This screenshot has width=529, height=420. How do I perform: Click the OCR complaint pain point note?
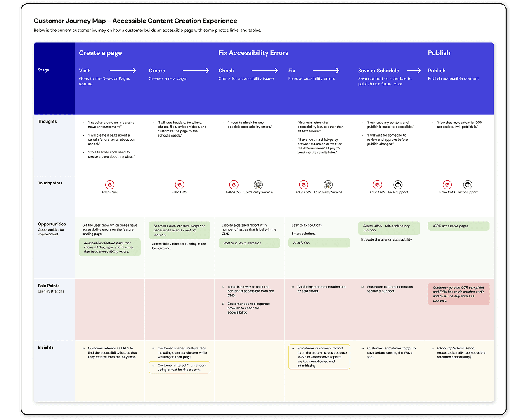(x=458, y=294)
